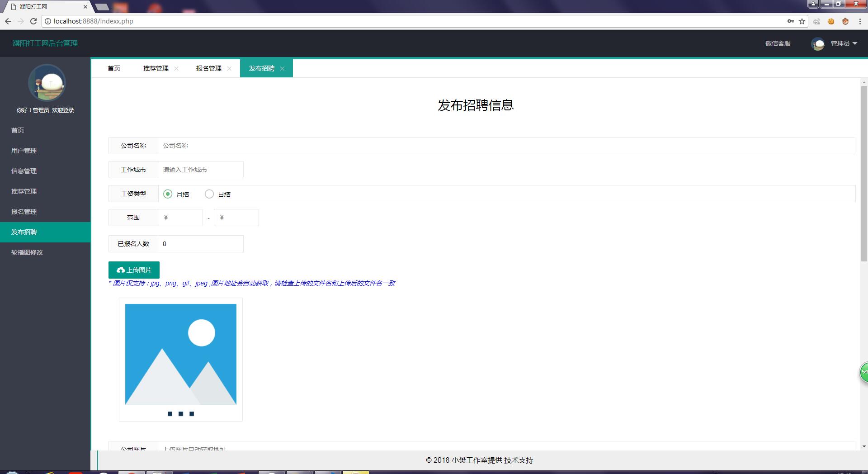Bookmark this page with star icon

coord(802,21)
